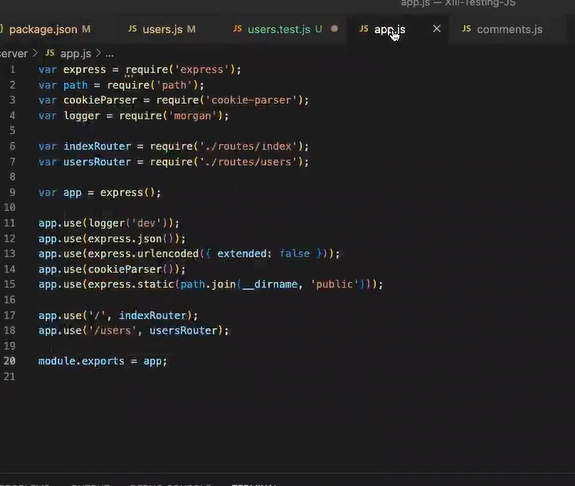The image size is (575, 486).
Task: Open the comments.js tab
Action: [x=509, y=29]
